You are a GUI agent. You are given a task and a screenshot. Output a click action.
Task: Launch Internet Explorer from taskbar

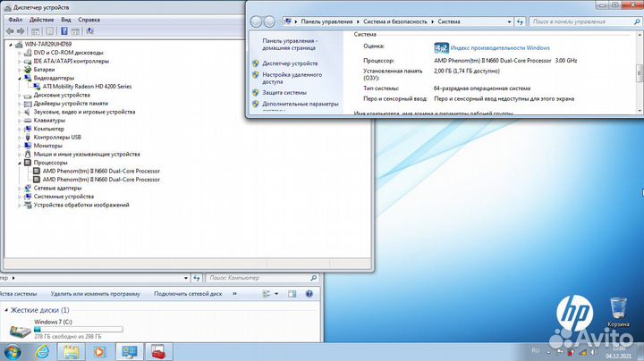point(42,351)
